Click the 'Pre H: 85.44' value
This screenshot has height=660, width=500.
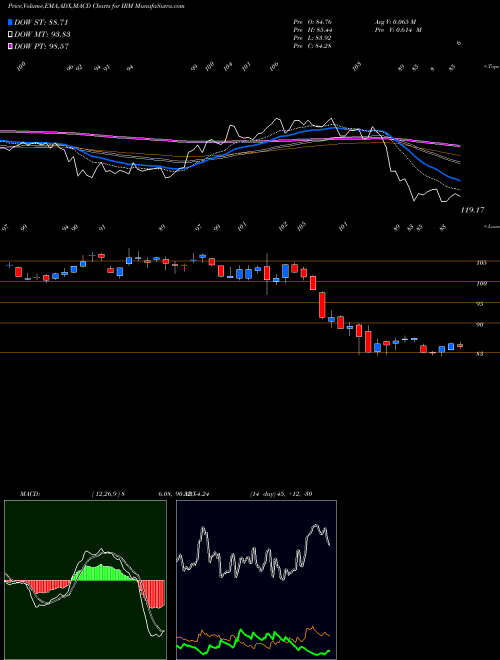coord(313,30)
